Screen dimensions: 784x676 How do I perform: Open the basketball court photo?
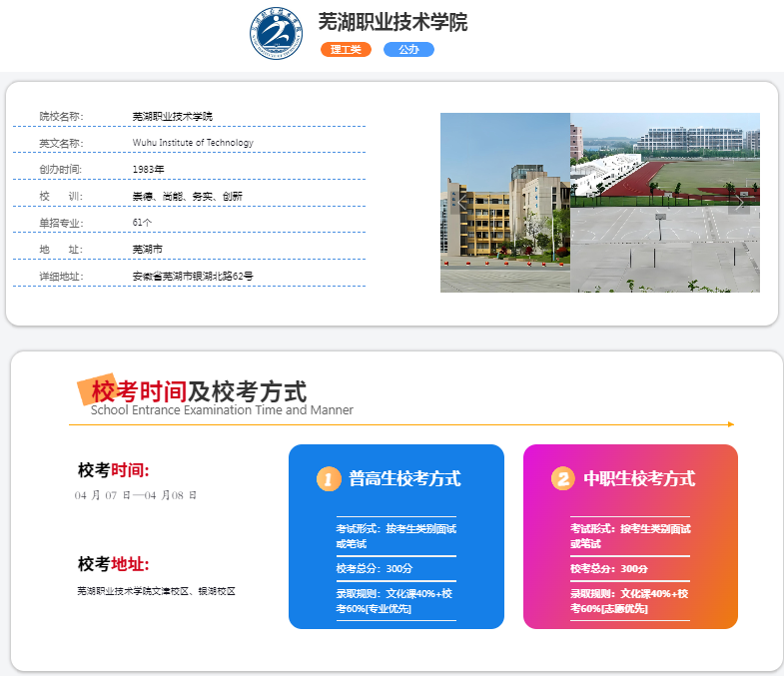(x=665, y=250)
